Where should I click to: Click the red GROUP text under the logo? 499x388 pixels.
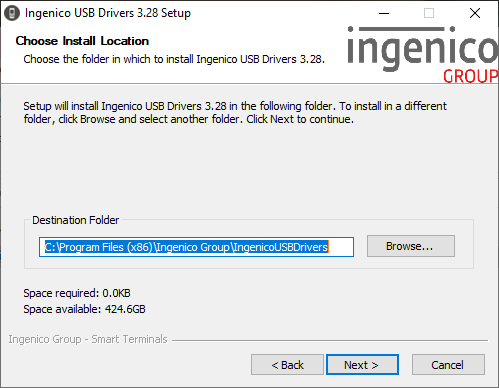(x=471, y=76)
